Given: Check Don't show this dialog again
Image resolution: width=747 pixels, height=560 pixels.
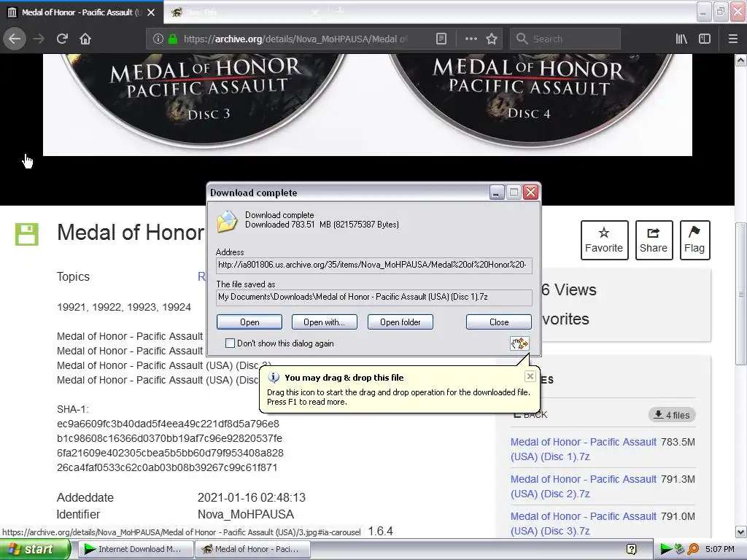Looking at the screenshot, I should coord(230,343).
